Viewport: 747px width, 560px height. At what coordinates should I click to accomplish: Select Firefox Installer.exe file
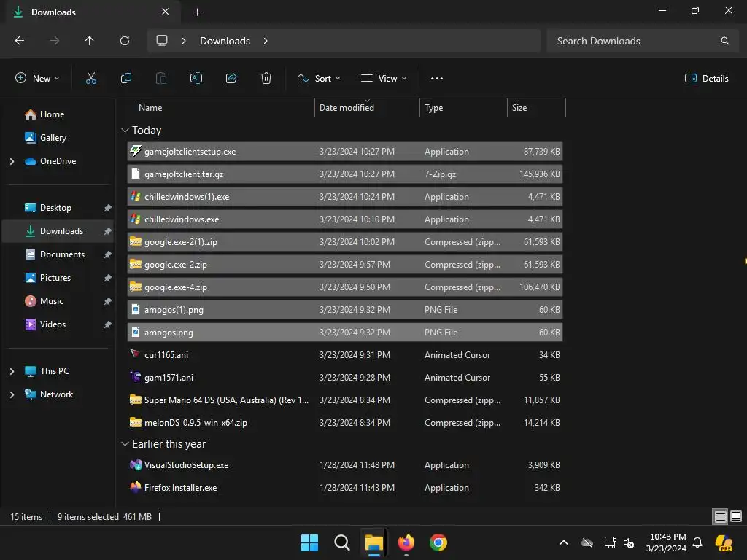coord(345,488)
